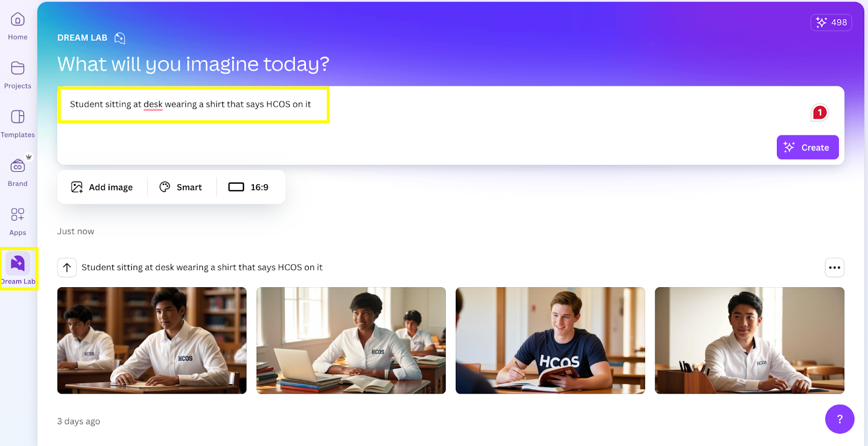868x446 pixels.
Task: Open the Smart style selector
Action: pyautogui.click(x=181, y=187)
